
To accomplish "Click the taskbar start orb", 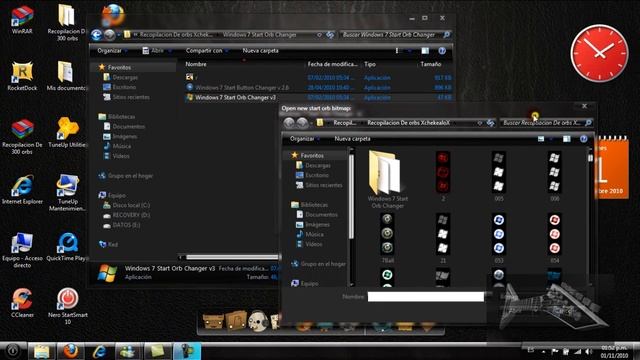I will point(12,350).
